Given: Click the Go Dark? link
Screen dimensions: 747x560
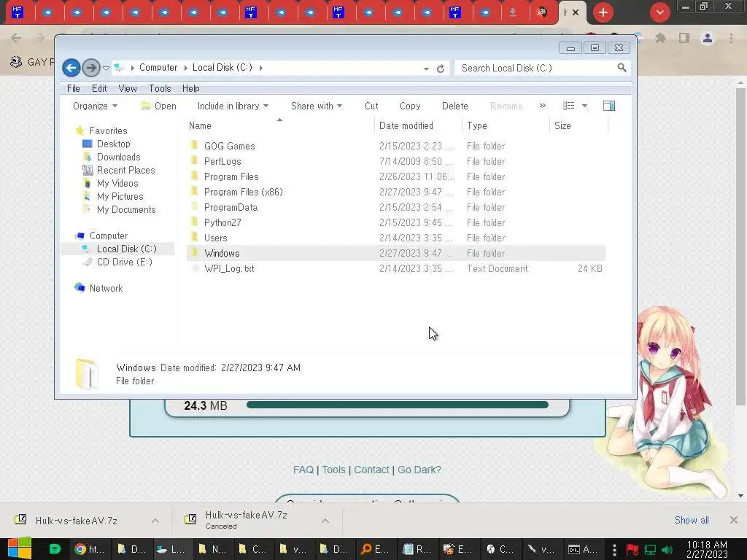Looking at the screenshot, I should pos(419,470).
